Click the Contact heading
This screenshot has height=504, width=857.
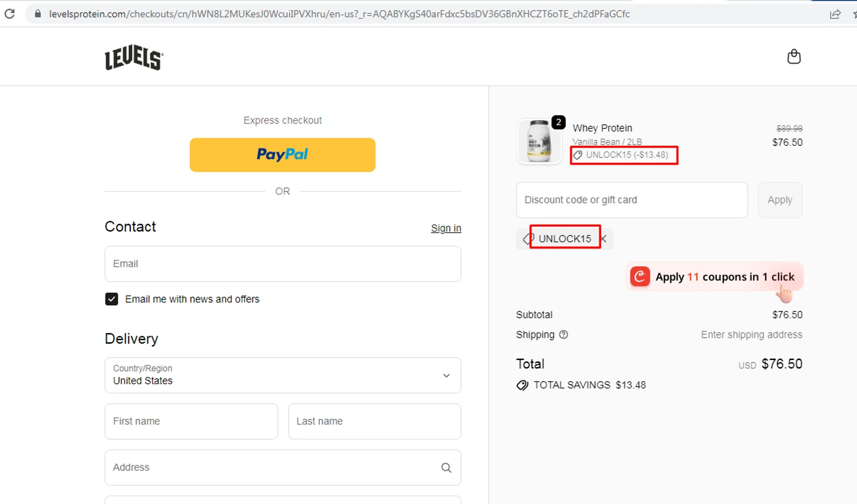(130, 227)
